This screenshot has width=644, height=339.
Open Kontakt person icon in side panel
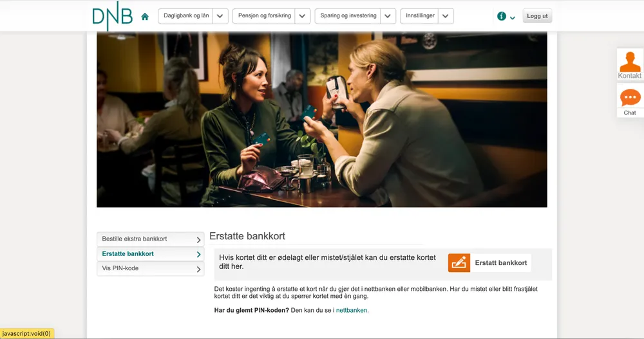[x=630, y=64]
